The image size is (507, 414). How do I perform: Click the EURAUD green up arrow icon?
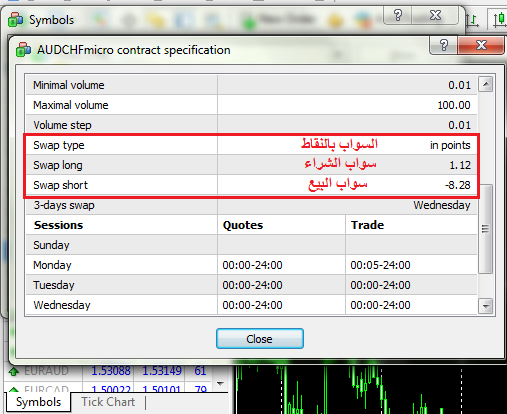point(14,371)
